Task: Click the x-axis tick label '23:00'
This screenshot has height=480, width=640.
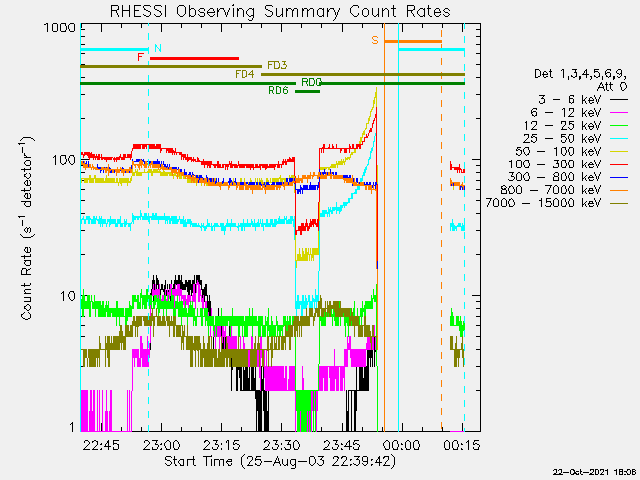Action: click(x=161, y=445)
